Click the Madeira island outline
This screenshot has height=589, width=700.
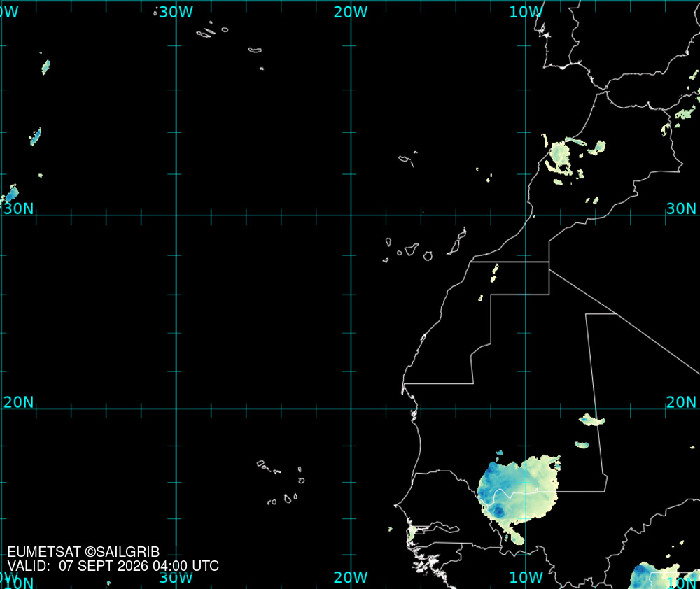pyautogui.click(x=407, y=159)
